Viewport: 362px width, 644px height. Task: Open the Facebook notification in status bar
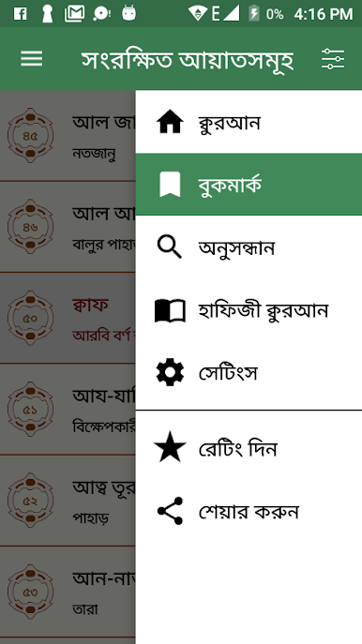pyautogui.click(x=20, y=14)
